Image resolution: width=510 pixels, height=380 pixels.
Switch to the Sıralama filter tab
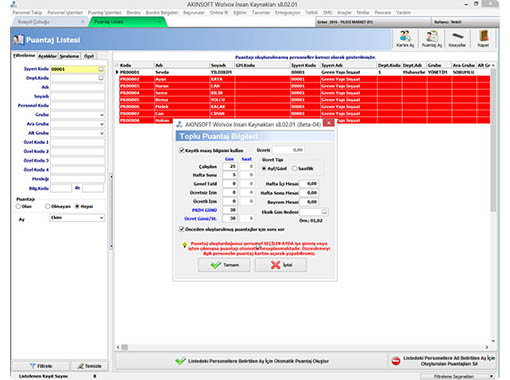point(69,56)
